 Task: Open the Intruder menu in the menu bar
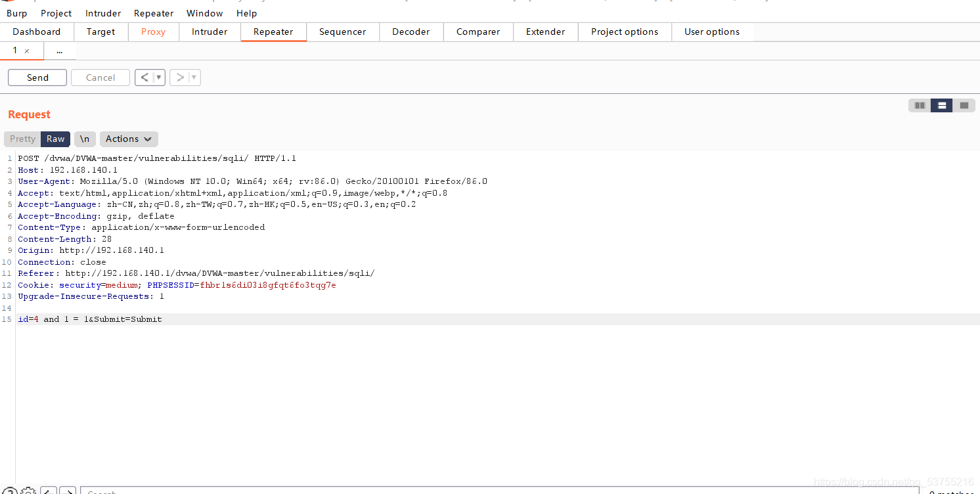[103, 13]
